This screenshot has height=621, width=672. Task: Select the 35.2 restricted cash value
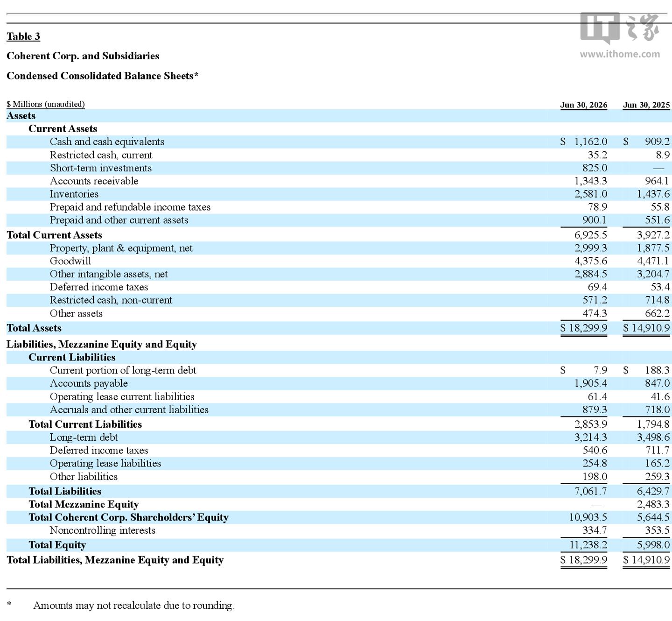(597, 155)
